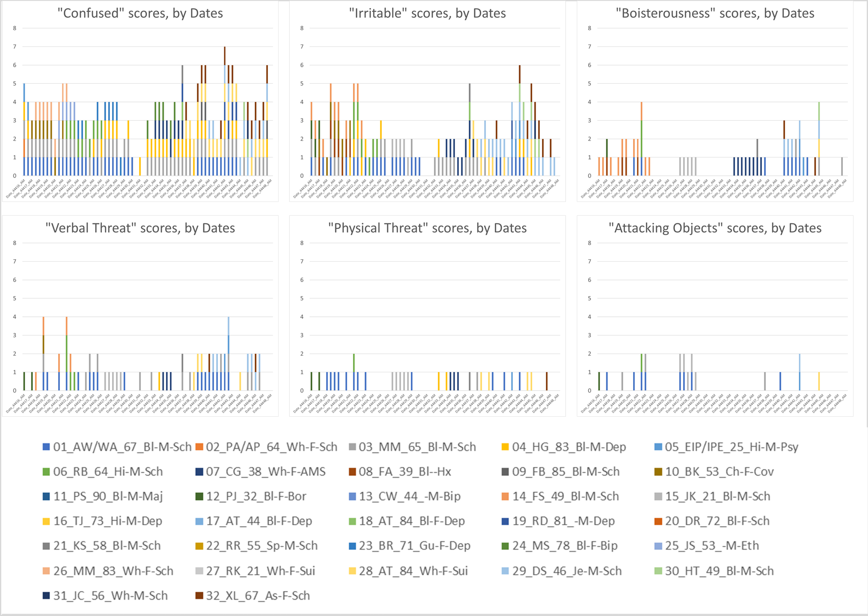Select the 26_MM_83_Wh-F-Sch legend entry
868x616 pixels.
(x=113, y=571)
